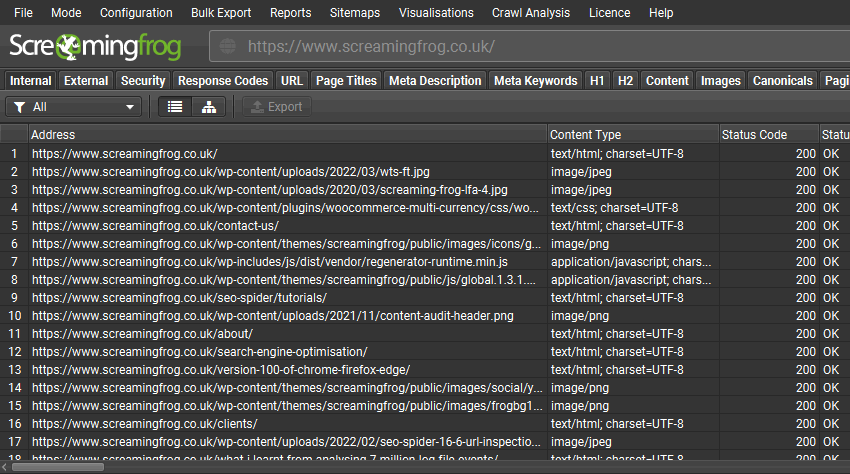This screenshot has height=474, width=850.
Task: Switch to the Meta Keywords tab
Action: (536, 81)
